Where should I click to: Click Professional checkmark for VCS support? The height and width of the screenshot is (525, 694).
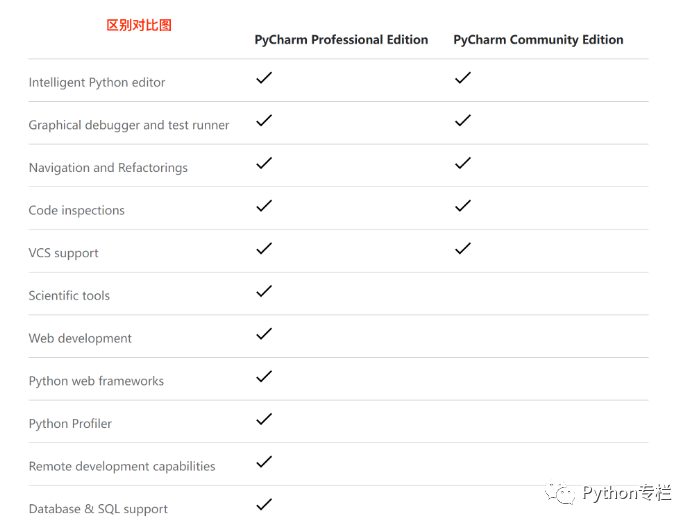pos(264,248)
